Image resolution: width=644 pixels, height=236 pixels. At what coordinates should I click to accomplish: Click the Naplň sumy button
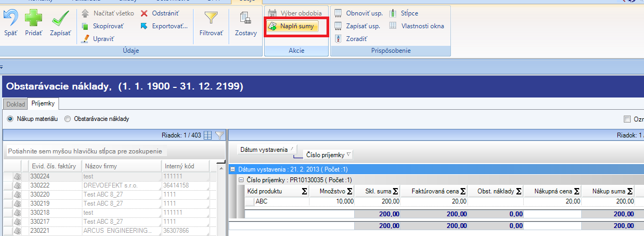click(x=292, y=26)
